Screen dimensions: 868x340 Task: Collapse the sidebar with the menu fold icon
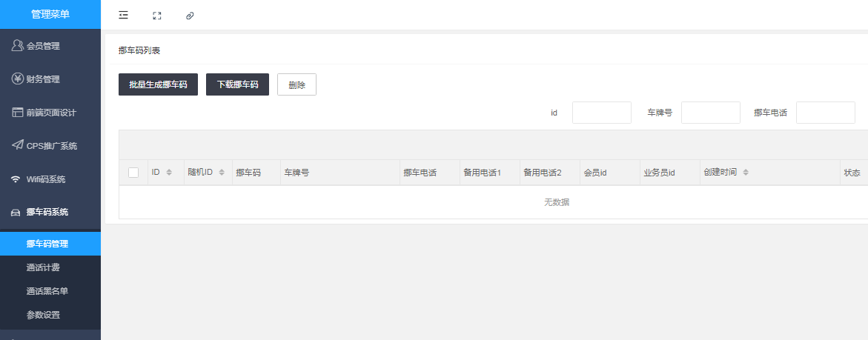coord(124,15)
